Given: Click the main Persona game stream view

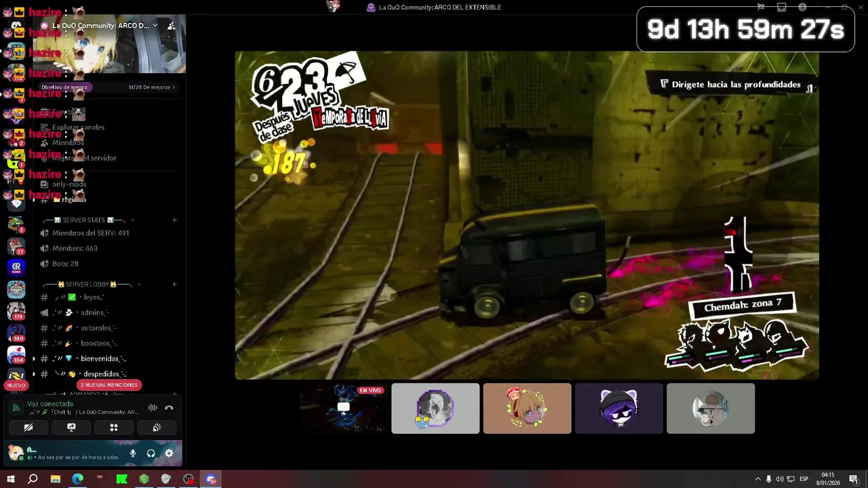Looking at the screenshot, I should point(527,215).
